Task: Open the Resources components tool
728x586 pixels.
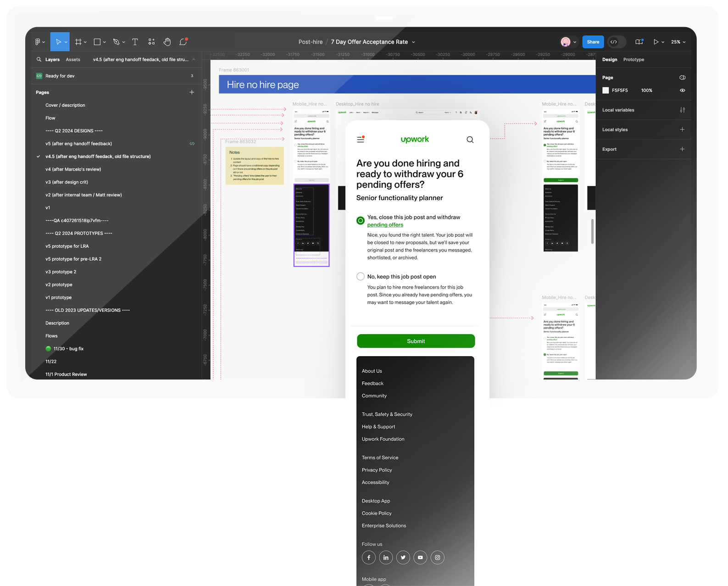Action: pos(151,42)
